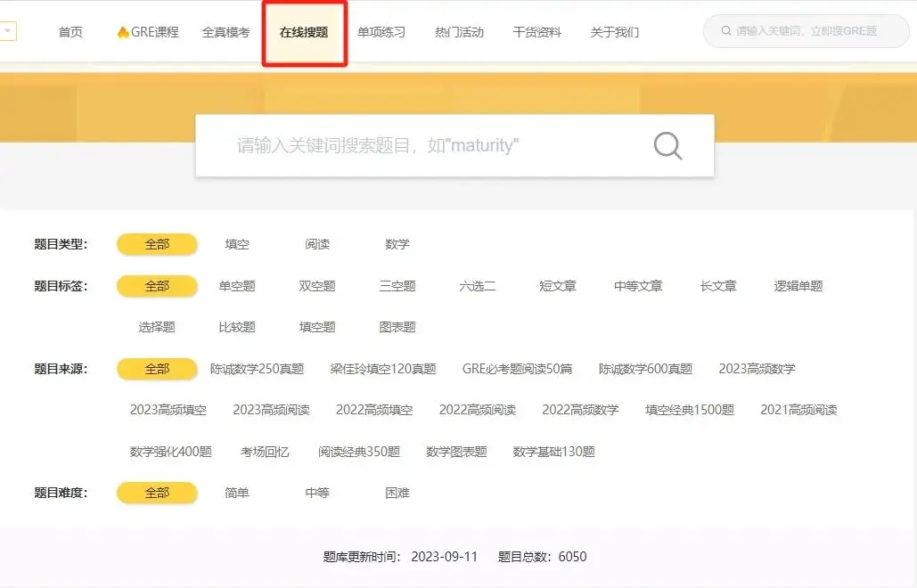Filter by 填空经典1500题 source

click(690, 410)
